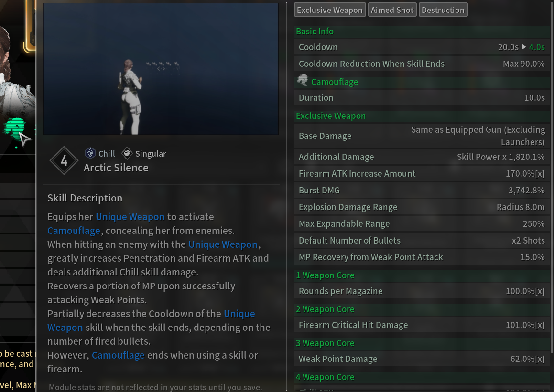This screenshot has height=392, width=554.
Task: Click the Camouflage hood icon
Action: pyautogui.click(x=303, y=81)
